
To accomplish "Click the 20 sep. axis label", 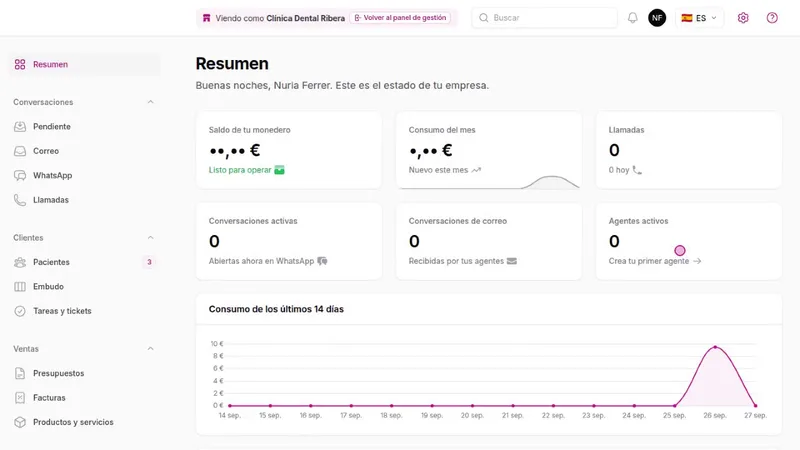I will click(472, 415).
